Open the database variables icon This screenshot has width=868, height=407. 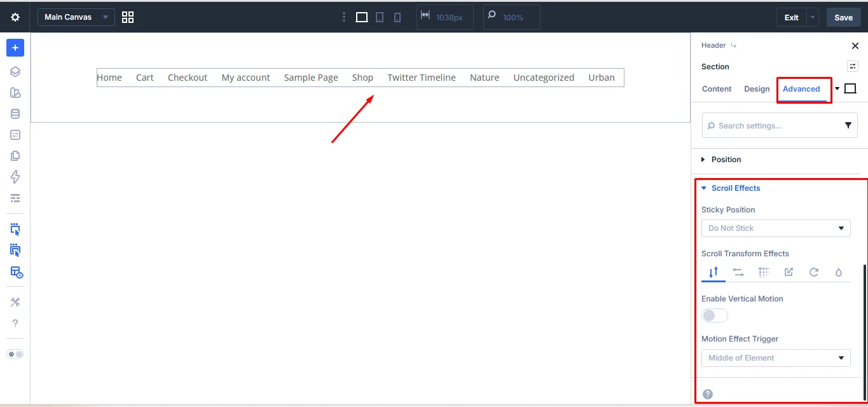[15, 114]
